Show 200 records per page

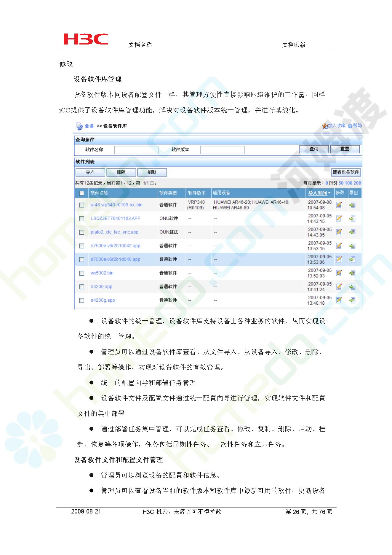(357, 183)
